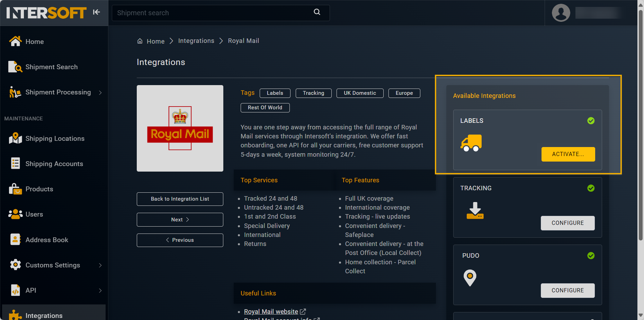Image resolution: width=644 pixels, height=320 pixels.
Task: Click the 'Full UK coverage' feature
Action: (x=369, y=199)
